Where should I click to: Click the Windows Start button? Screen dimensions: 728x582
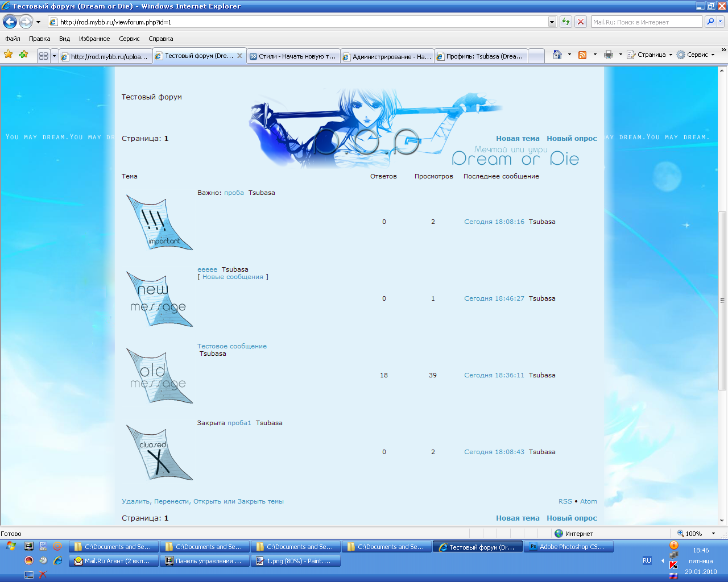point(10,546)
